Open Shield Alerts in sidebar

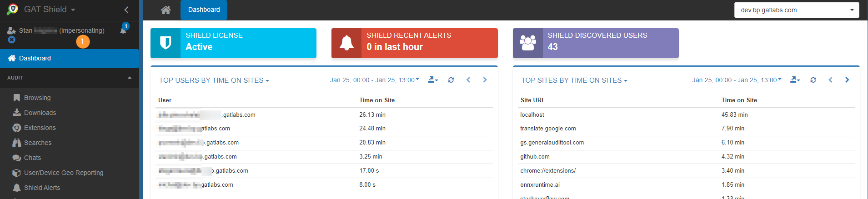point(42,188)
